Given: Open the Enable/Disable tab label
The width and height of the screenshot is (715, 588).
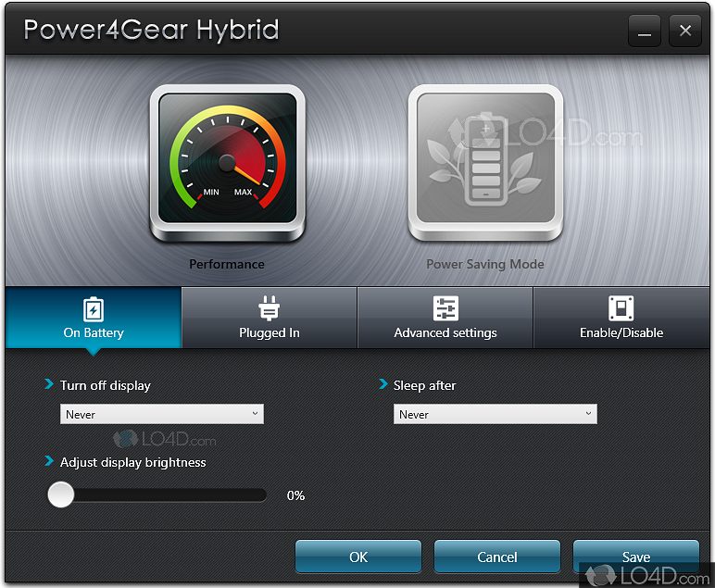Looking at the screenshot, I should click(x=621, y=332).
